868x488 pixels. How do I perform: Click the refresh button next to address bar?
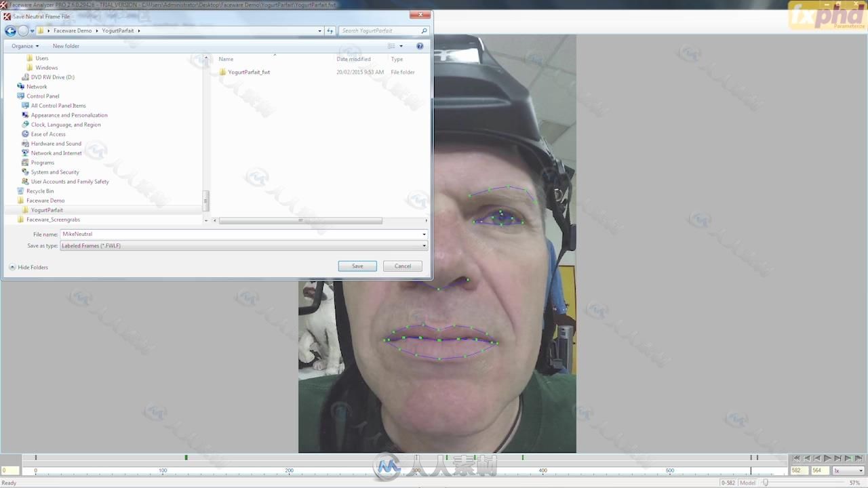pos(330,30)
